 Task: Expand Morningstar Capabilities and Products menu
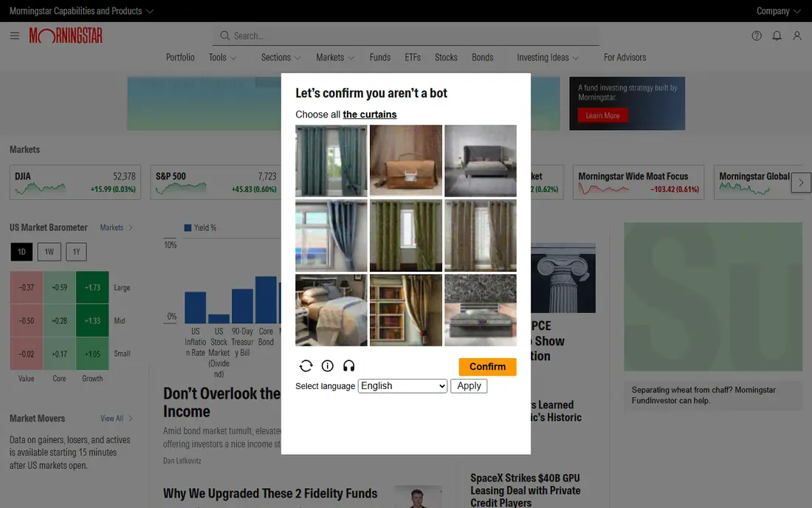[81, 11]
